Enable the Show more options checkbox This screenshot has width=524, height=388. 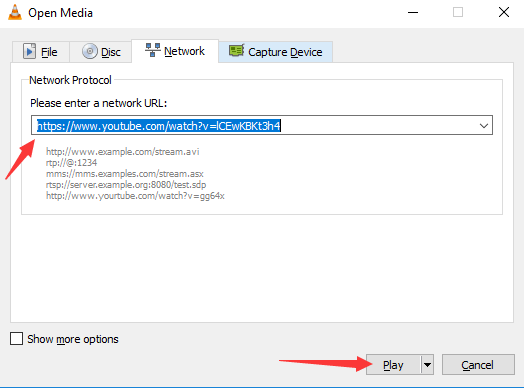pos(16,339)
